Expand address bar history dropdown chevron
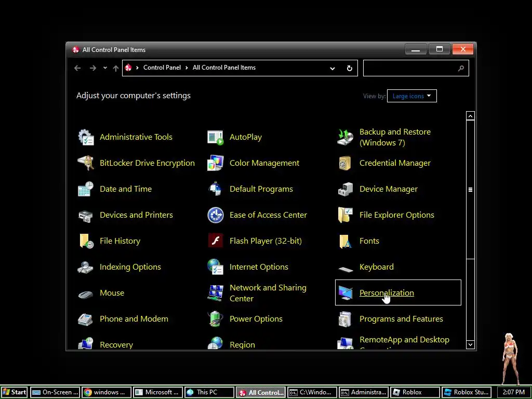The image size is (532, 399). (x=332, y=69)
